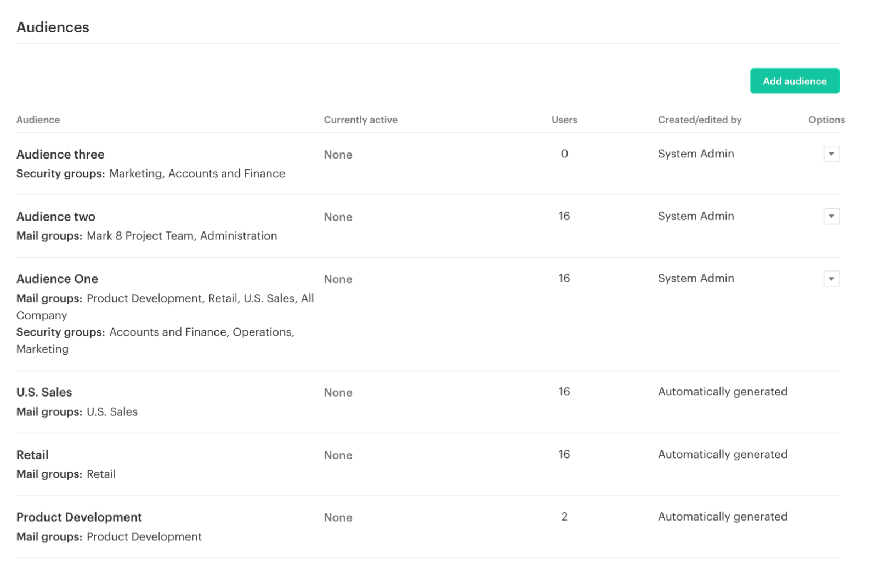Click the Audience column header

coord(38,120)
